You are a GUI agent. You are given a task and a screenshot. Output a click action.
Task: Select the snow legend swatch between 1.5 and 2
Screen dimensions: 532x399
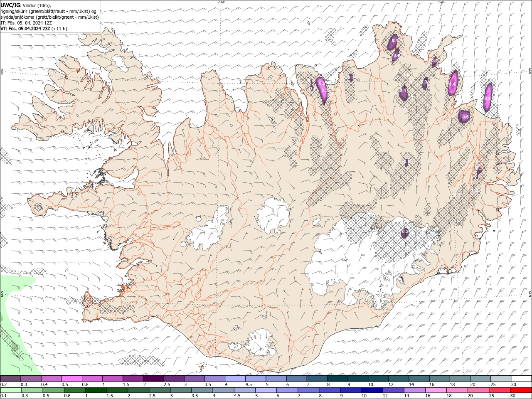coord(133,379)
